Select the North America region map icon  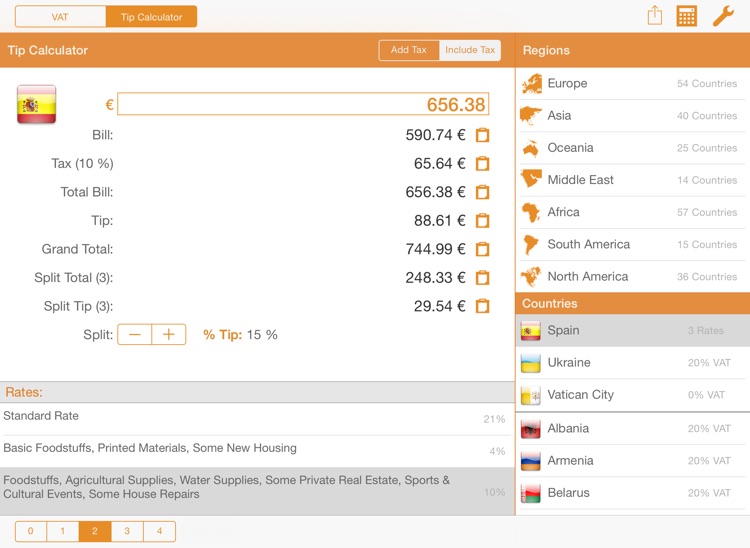coord(531,276)
